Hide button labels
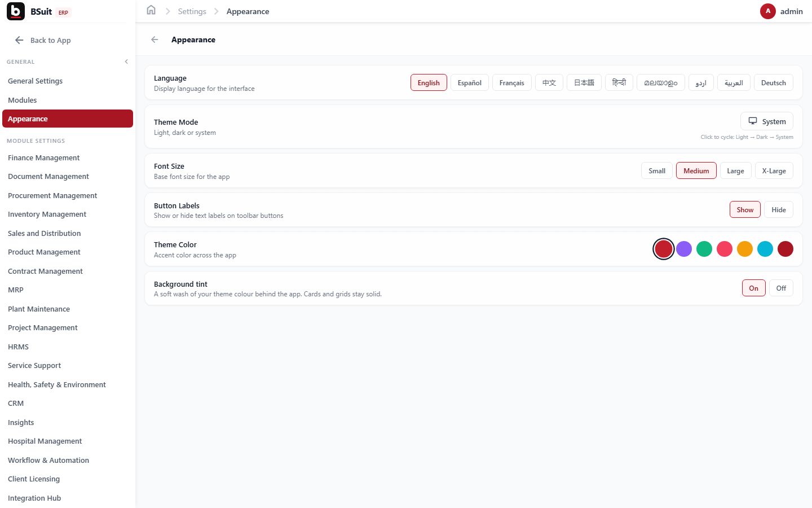Viewport: 812px width, 508px height. pyautogui.click(x=779, y=209)
